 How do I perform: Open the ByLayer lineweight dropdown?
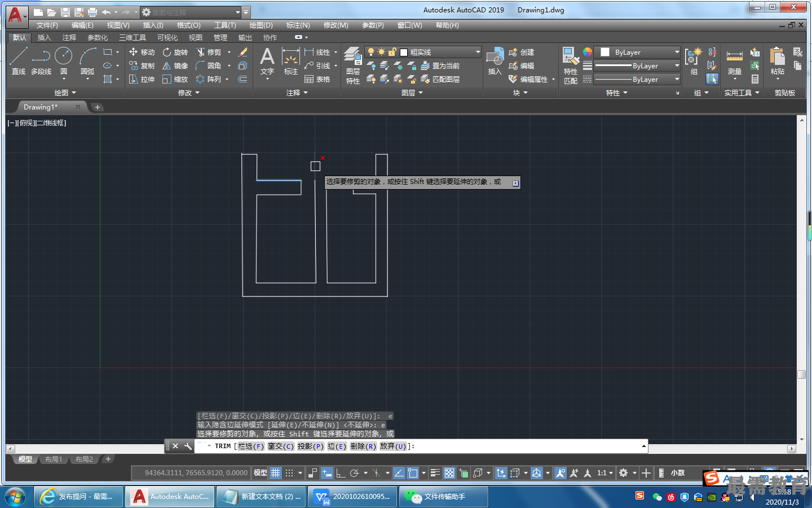click(x=638, y=65)
